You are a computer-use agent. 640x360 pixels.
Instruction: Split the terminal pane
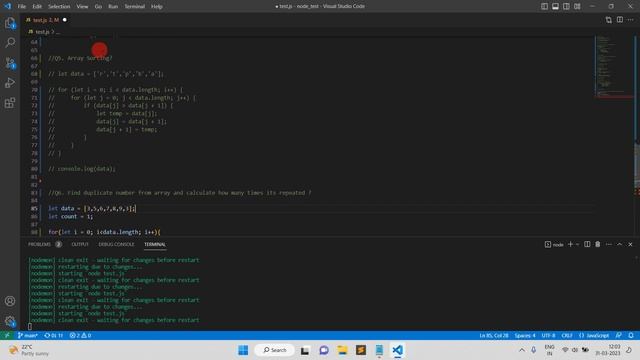point(587,244)
